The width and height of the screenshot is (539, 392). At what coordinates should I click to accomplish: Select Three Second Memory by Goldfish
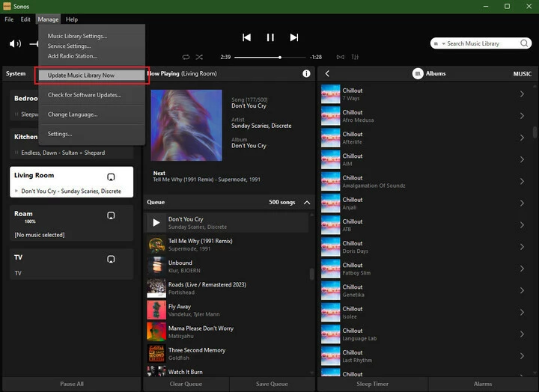tap(227, 354)
